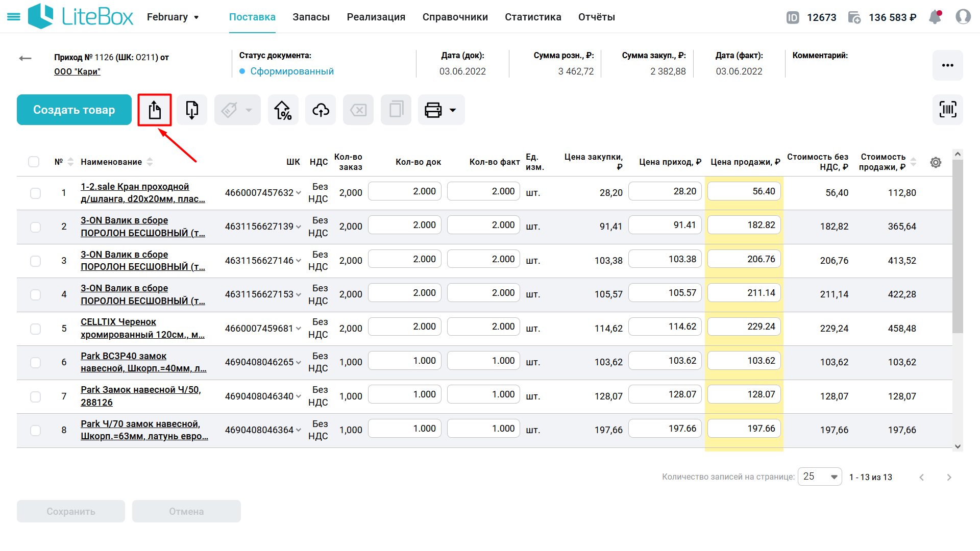Screen dimensions: 980x551
Task: Sort by Стоимость продажи column arrows
Action: tap(913, 162)
